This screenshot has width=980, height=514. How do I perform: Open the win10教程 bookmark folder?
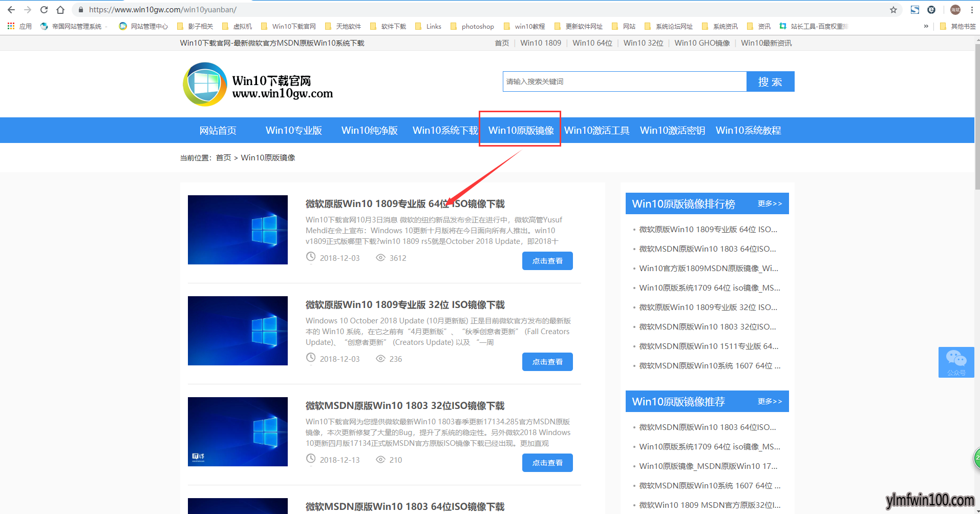524,26
